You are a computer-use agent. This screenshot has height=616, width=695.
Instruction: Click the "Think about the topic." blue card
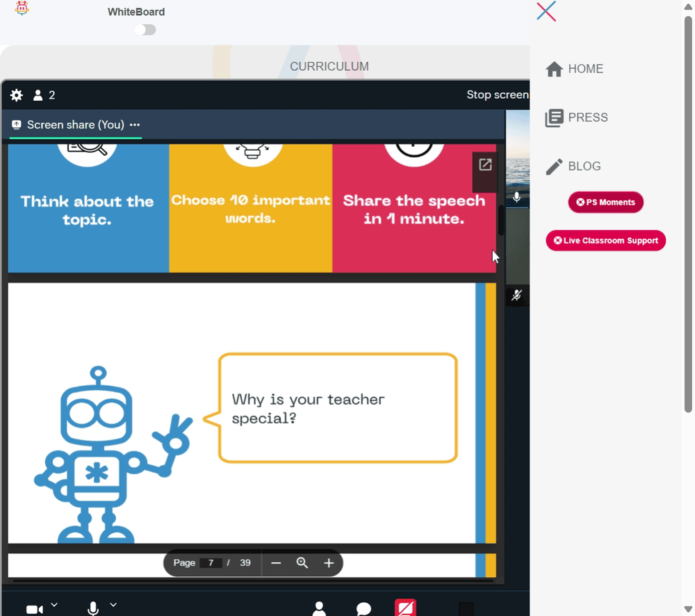click(x=88, y=208)
